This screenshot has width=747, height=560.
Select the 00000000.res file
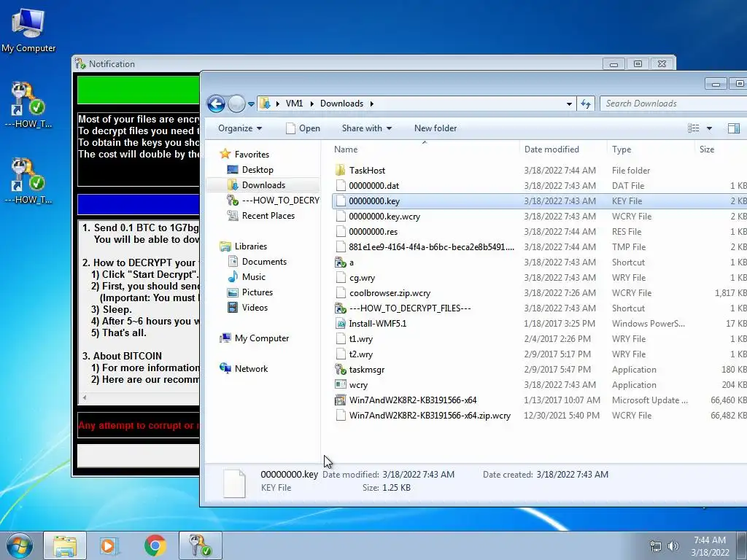point(373,231)
